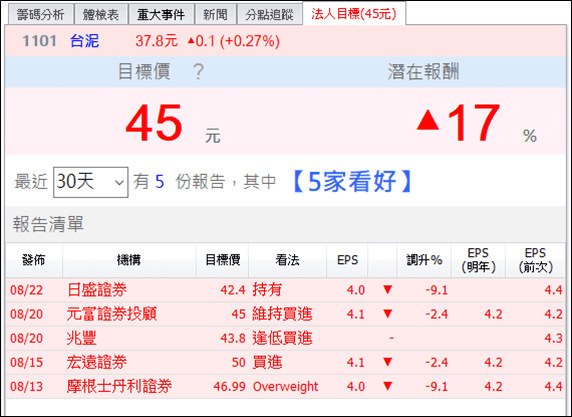The width and height of the screenshot is (572, 417).
Task: Sort by the 看法 column header
Action: (x=287, y=260)
